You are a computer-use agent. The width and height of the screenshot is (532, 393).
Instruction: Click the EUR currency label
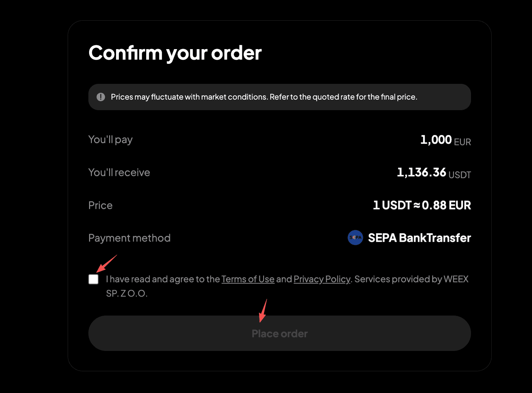pyautogui.click(x=462, y=142)
